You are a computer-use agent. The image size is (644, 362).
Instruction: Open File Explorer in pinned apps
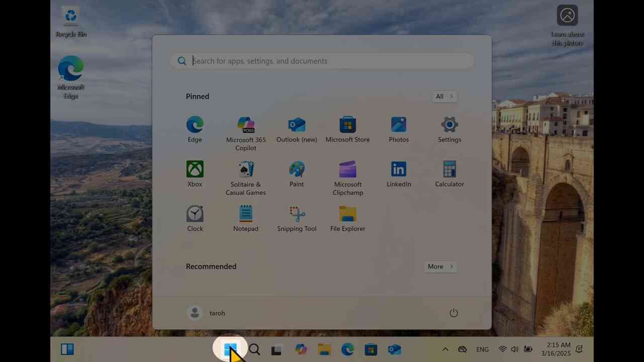(348, 219)
